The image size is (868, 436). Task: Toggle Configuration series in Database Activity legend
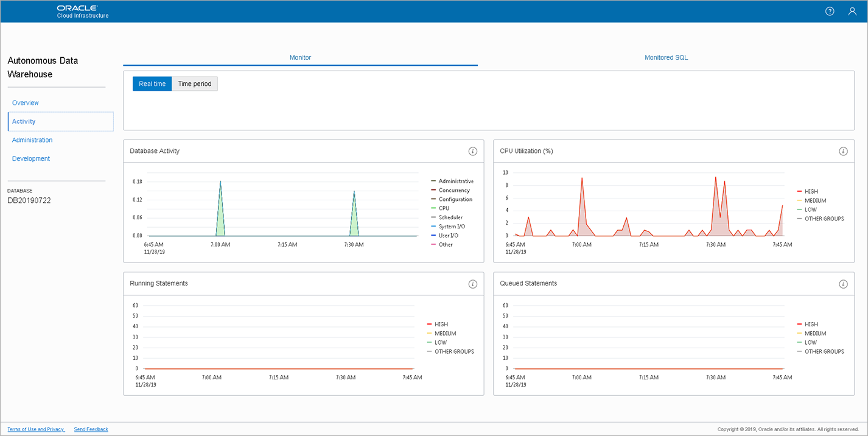point(452,199)
